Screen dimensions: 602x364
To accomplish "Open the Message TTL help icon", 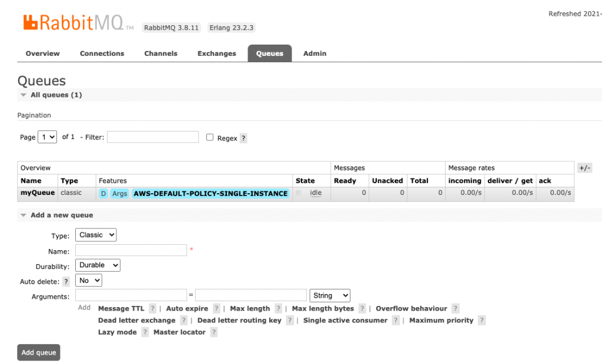I will click(152, 308).
